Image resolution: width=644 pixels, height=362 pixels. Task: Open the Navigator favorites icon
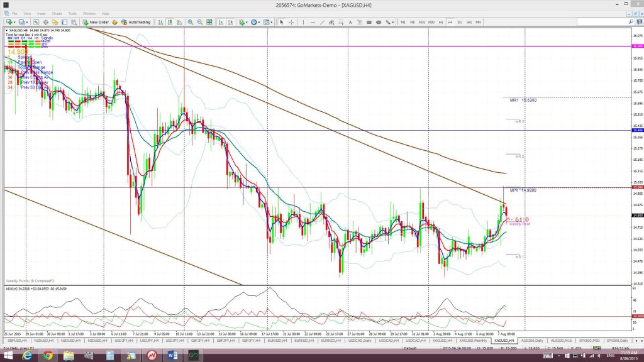tap(55, 22)
